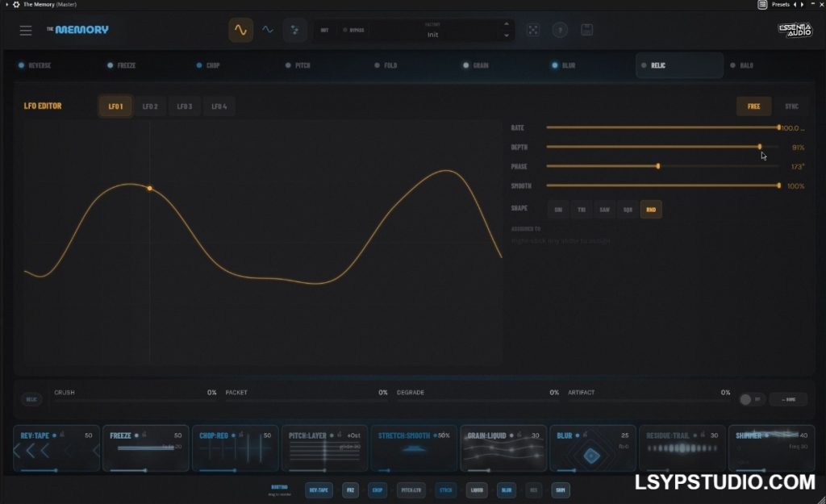The image size is (826, 504).
Task: Select the RND LFO shape button
Action: [650, 209]
